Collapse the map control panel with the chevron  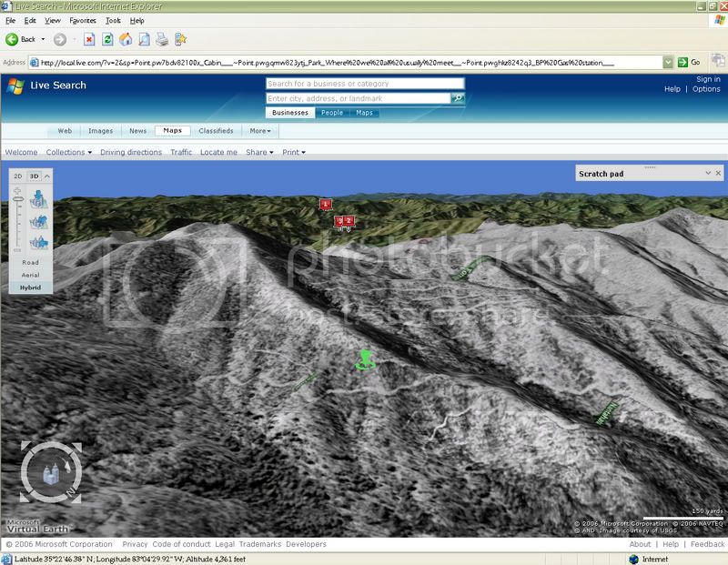coord(47,177)
